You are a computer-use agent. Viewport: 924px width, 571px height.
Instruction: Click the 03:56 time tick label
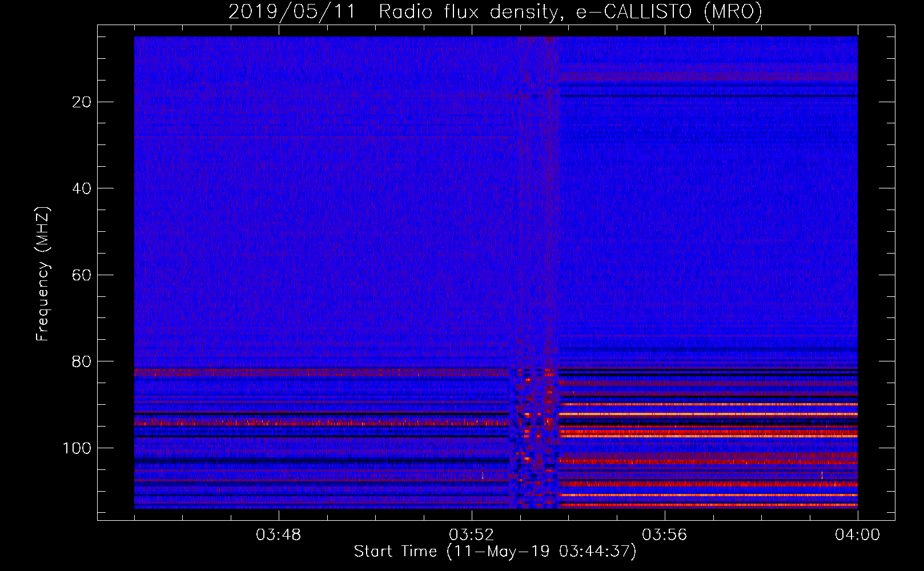(665, 535)
